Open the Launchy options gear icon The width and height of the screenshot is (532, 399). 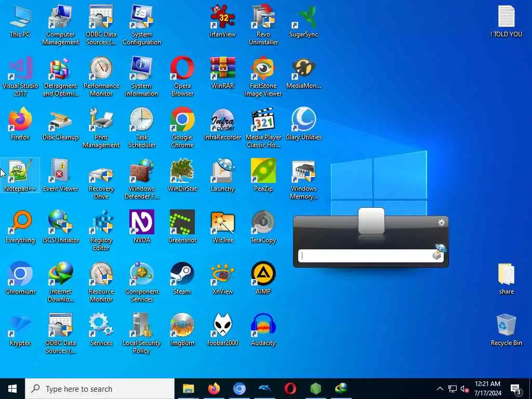(441, 222)
